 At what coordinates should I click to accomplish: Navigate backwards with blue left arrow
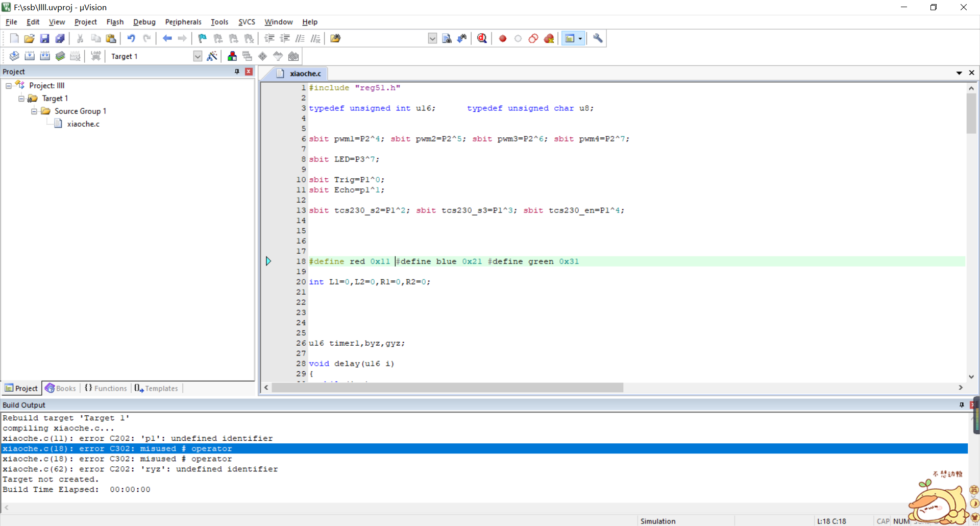point(167,38)
